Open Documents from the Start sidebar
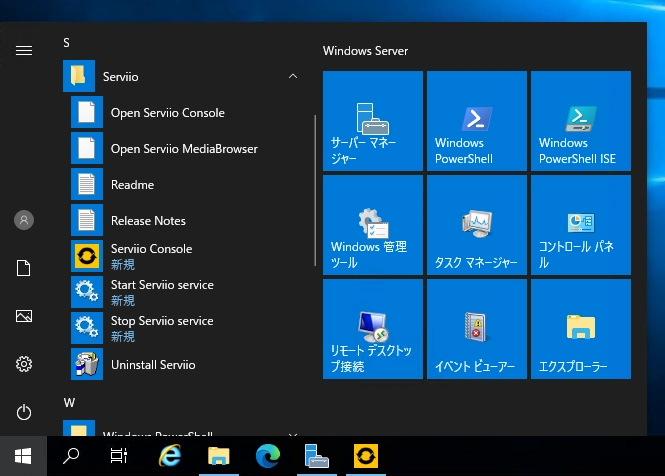This screenshot has width=665, height=476. [x=24, y=268]
